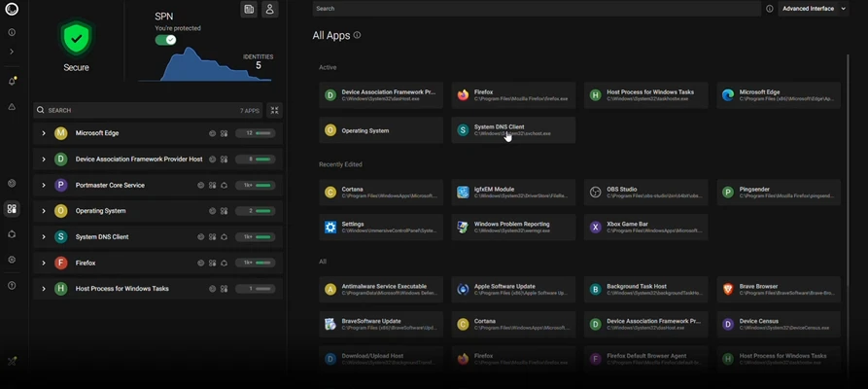
Task: Click the green Secure shield icon
Action: (76, 39)
